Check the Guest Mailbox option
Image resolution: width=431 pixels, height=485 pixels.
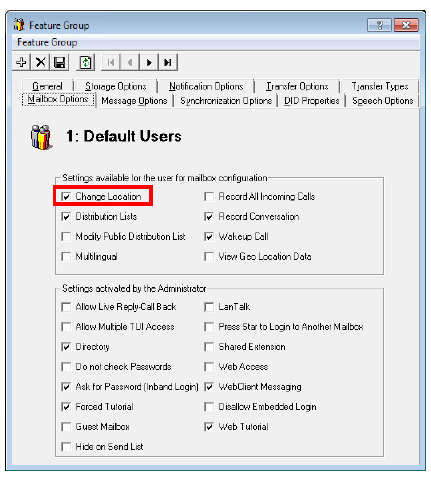66,427
